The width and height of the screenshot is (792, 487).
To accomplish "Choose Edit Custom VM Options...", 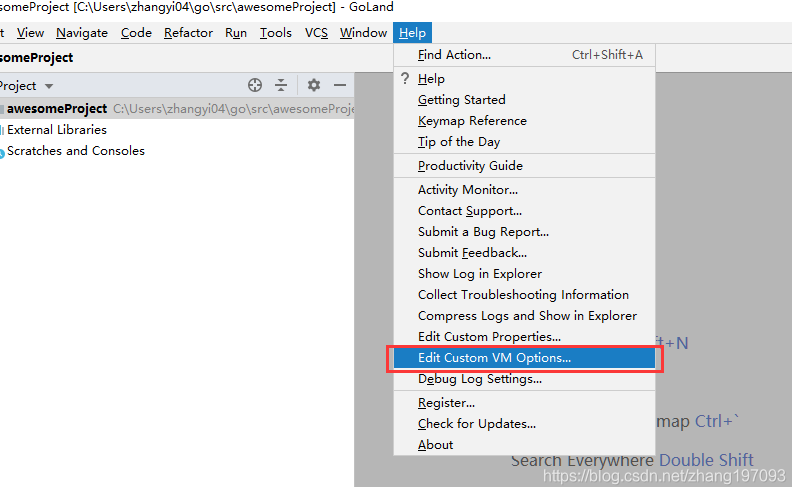I will [x=524, y=358].
